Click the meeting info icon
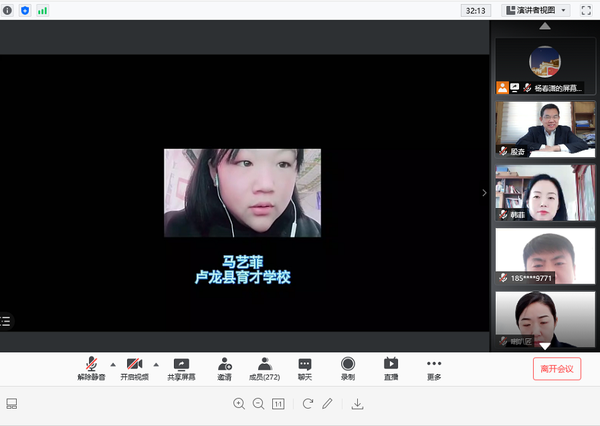Viewport: 600px width, 426px height. [8, 10]
